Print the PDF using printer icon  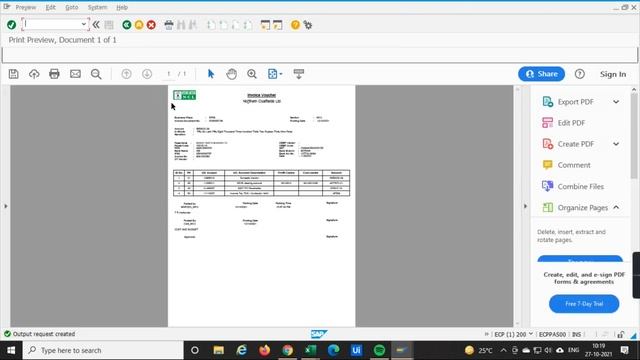[x=54, y=74]
